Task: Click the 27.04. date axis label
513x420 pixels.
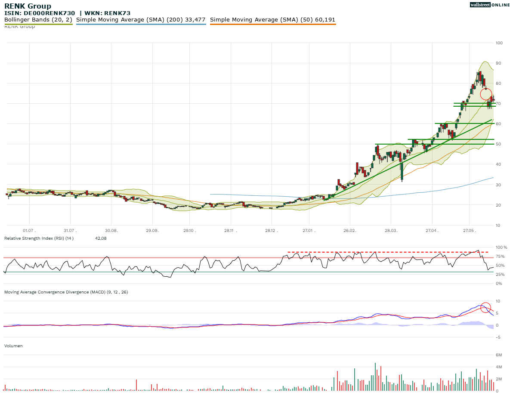Action: pos(432,231)
